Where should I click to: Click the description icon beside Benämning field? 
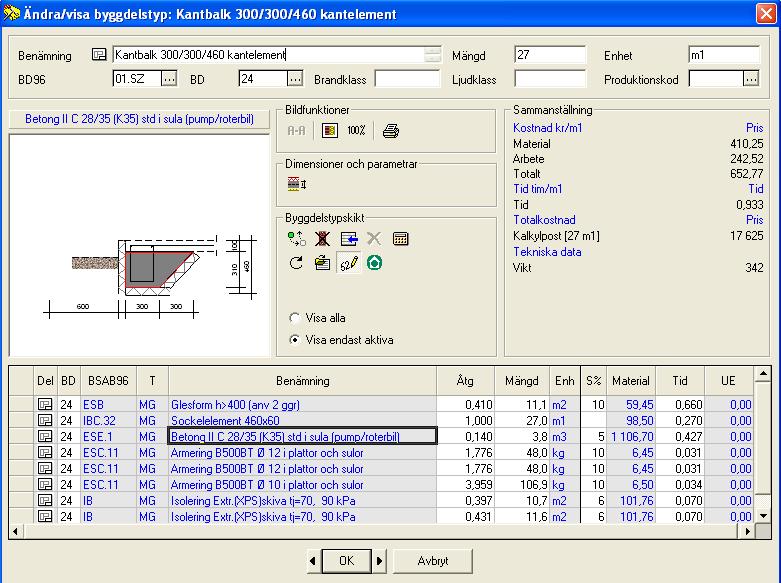(99, 54)
